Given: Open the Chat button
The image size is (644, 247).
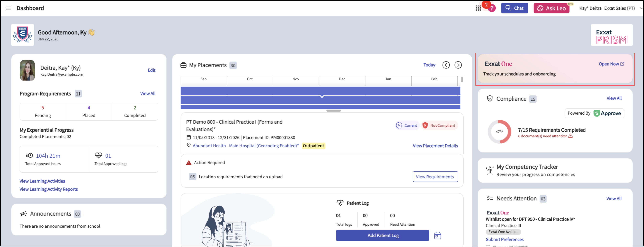Looking at the screenshot, I should (514, 8).
